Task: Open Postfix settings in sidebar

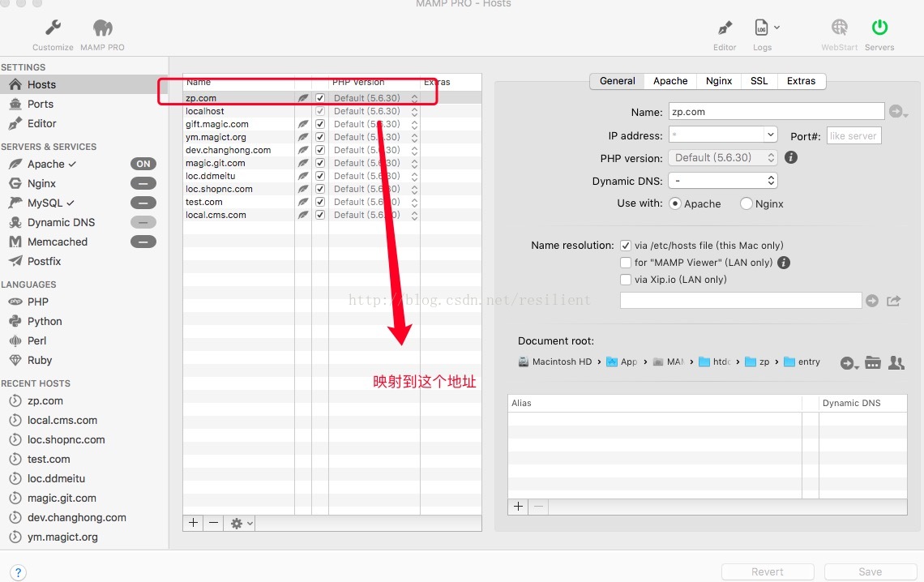Action: (45, 261)
